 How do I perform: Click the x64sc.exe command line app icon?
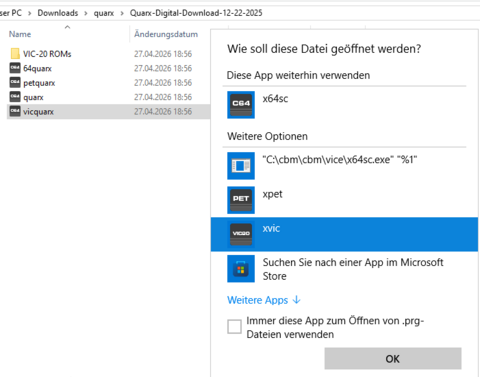click(241, 166)
